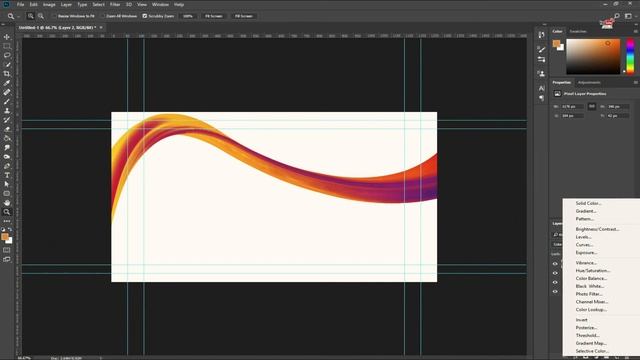Screen dimensions: 640x360
Task: Open the workspace switcher at top right
Action: pos(629,16)
